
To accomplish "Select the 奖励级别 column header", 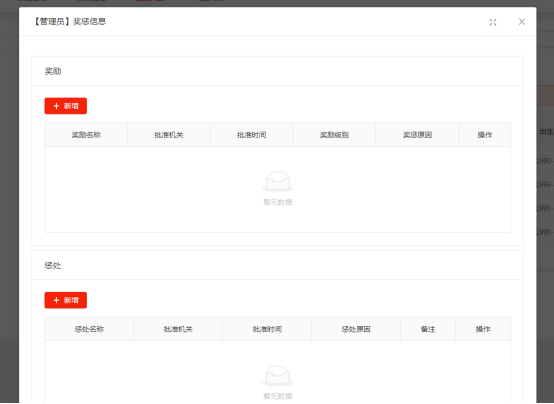I will 334,135.
